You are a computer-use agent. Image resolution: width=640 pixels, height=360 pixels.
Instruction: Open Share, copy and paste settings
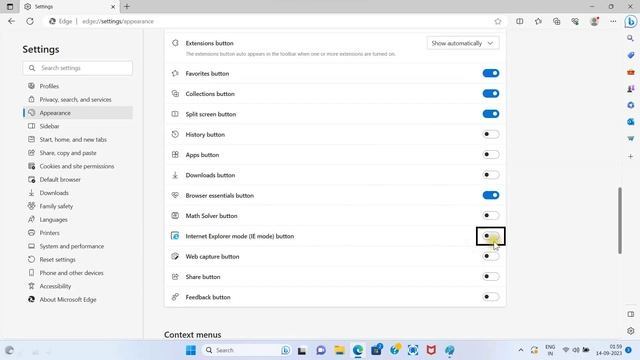coord(78,153)
